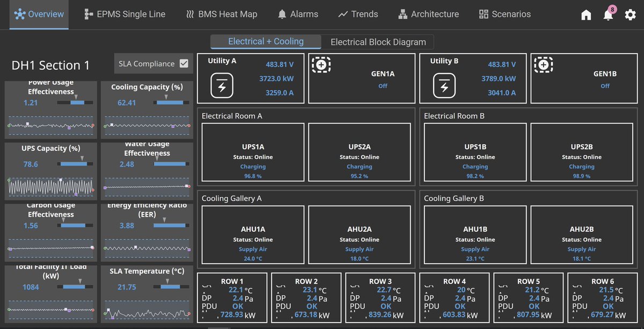
Task: Open the UPS1B status card
Action: point(475,152)
